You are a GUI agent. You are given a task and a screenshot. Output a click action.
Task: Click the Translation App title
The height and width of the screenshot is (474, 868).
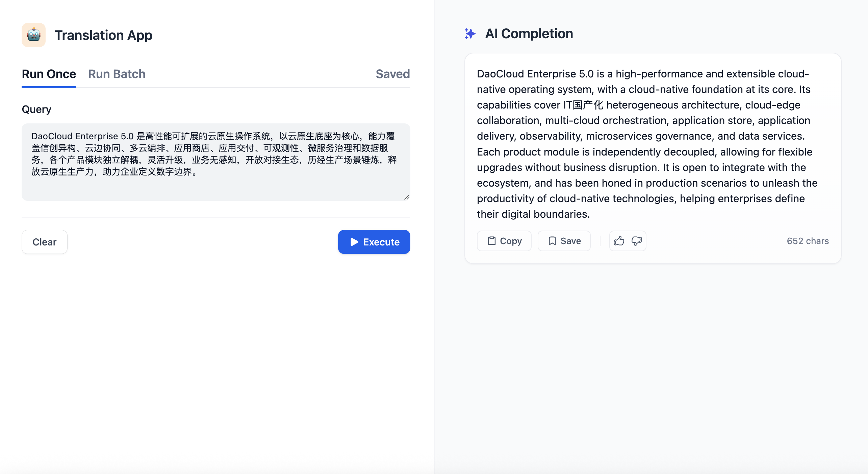(x=103, y=35)
